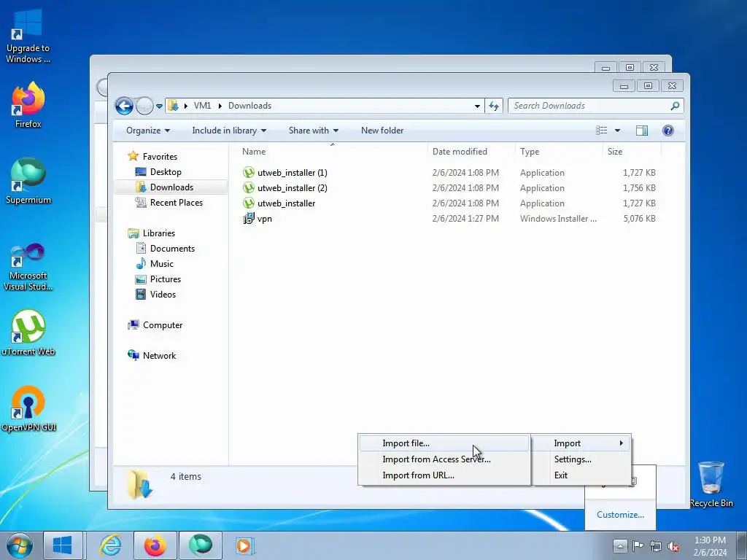Select Downloads in navigation pane

(171, 187)
